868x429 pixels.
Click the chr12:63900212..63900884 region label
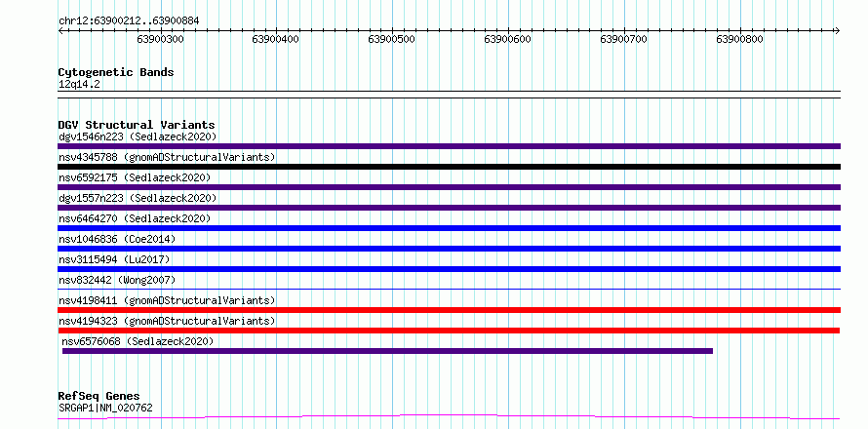coord(129,21)
